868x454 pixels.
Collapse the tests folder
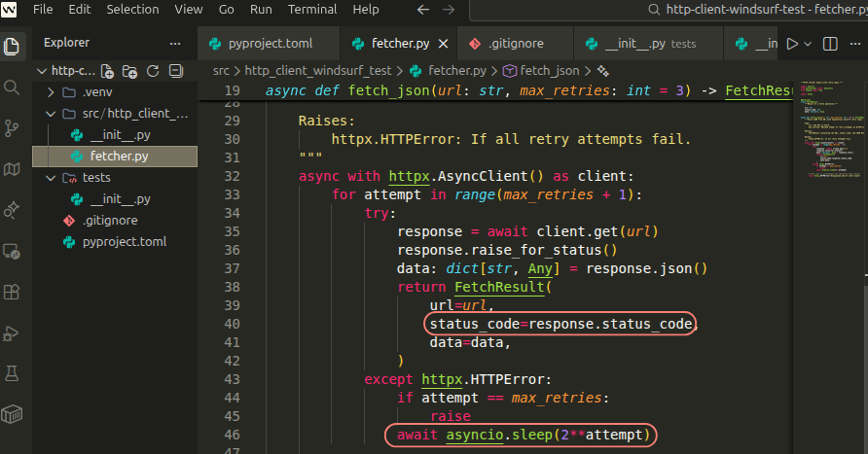coord(51,178)
